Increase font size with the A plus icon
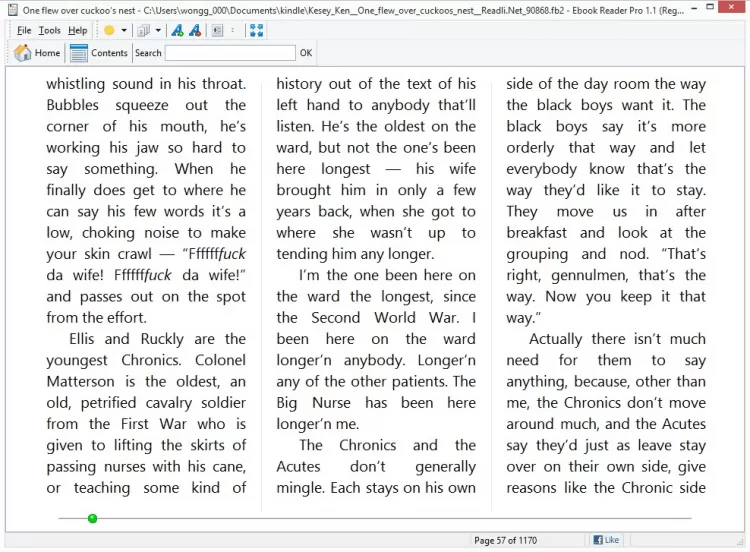 tap(177, 30)
